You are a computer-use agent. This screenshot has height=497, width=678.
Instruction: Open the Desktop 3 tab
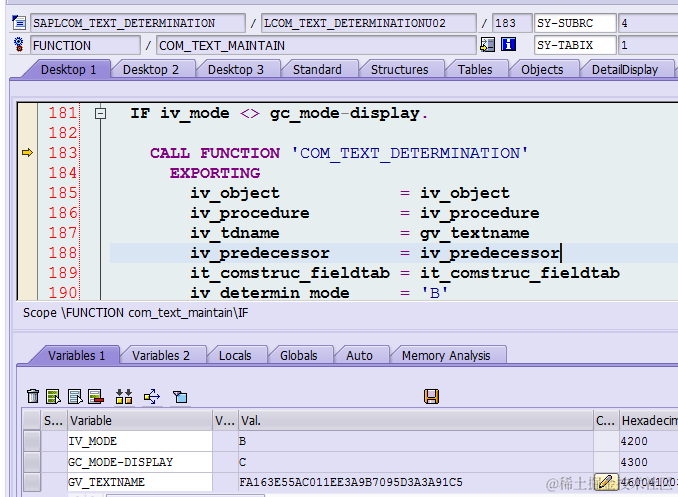pos(236,70)
